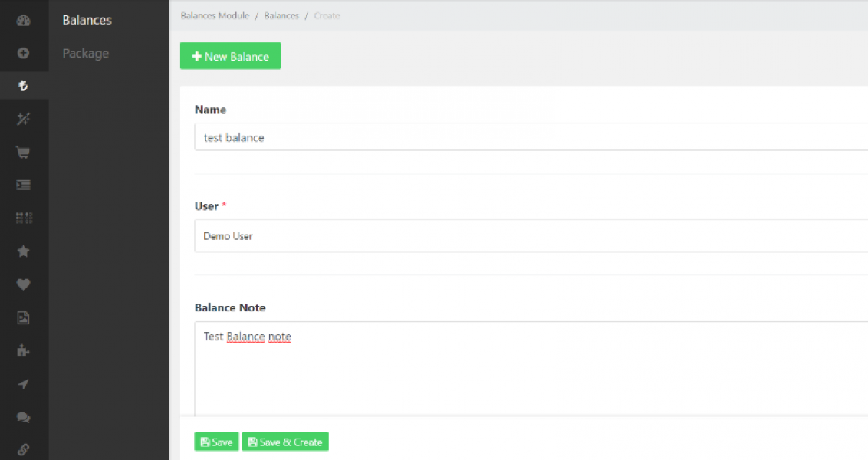The image size is (868, 460).
Task: Click the Save & Create button
Action: coord(285,442)
